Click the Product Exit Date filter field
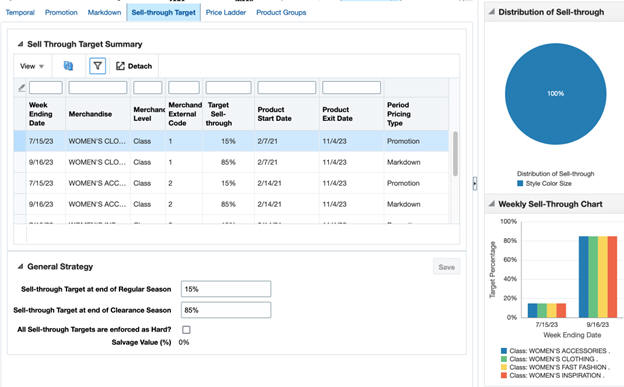 pyautogui.click(x=351, y=87)
